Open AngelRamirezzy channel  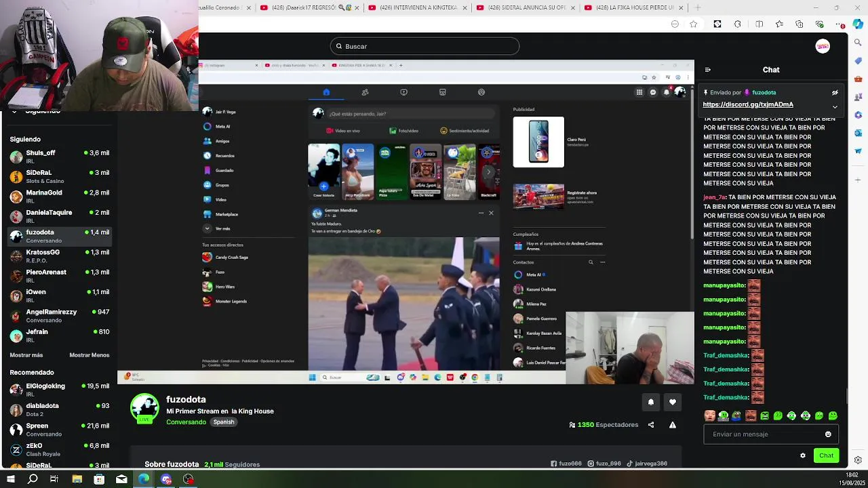(59, 315)
